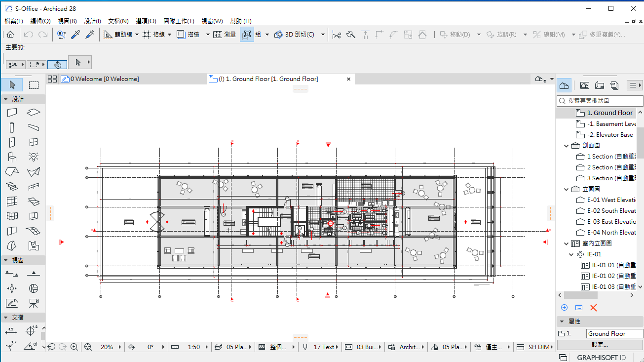The width and height of the screenshot is (644, 362).
Task: Select the Roof tool
Action: (12, 172)
